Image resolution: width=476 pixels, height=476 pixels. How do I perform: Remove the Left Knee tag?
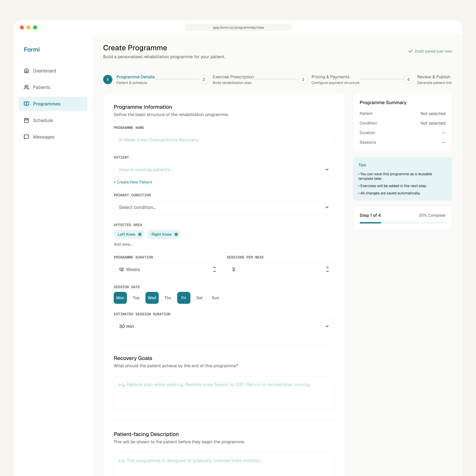(140, 234)
